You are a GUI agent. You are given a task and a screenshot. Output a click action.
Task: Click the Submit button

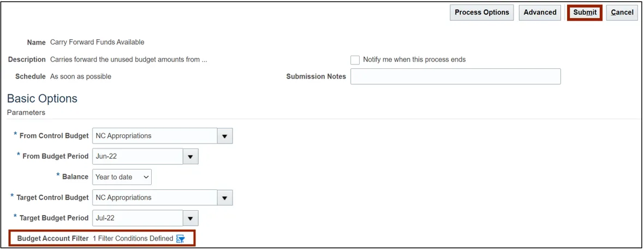coord(585,13)
